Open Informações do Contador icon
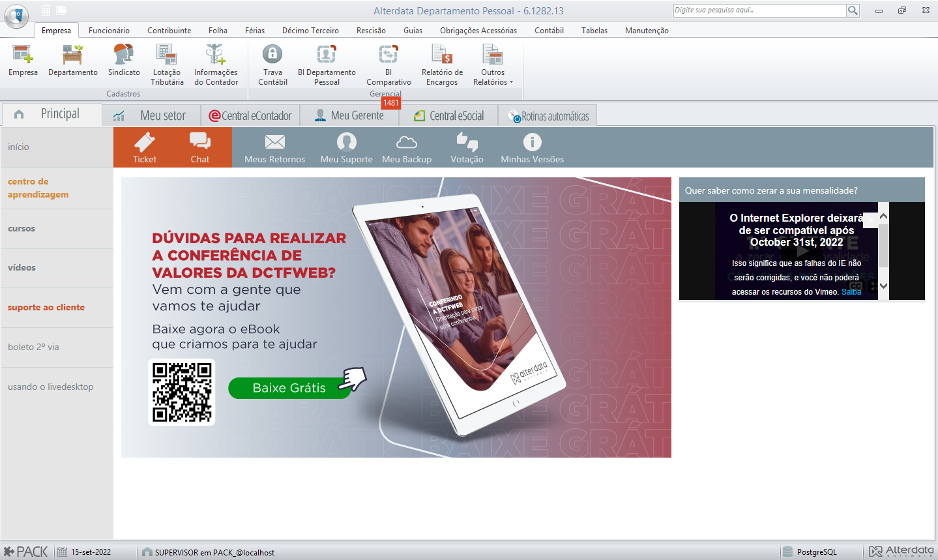 (216, 54)
